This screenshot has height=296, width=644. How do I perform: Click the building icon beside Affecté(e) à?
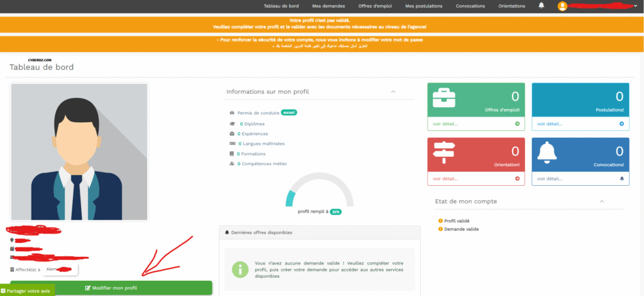(12, 270)
